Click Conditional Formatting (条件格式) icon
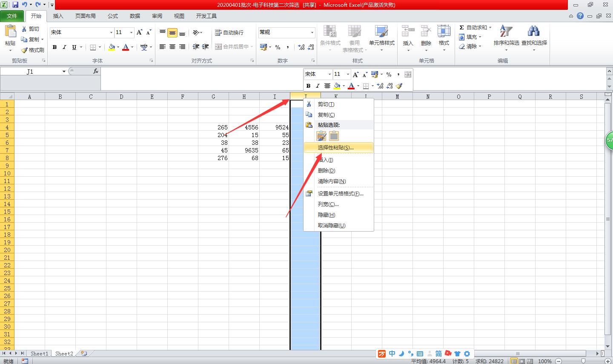The width and height of the screenshot is (613, 364). click(330, 32)
